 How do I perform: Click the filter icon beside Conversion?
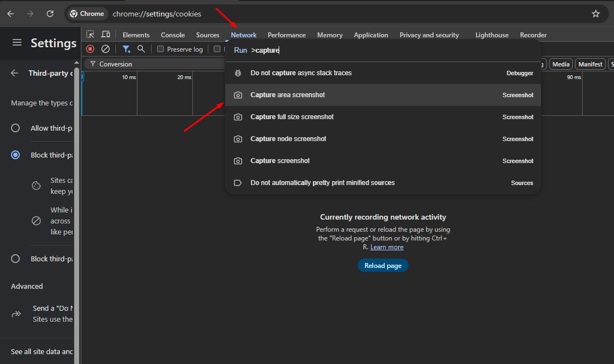pyautogui.click(x=93, y=64)
